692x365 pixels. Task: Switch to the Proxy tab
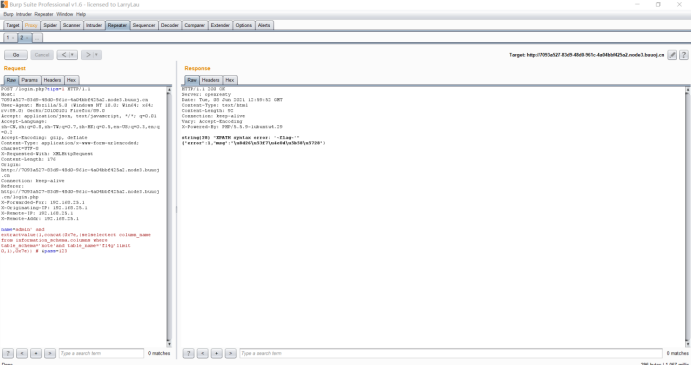31,25
